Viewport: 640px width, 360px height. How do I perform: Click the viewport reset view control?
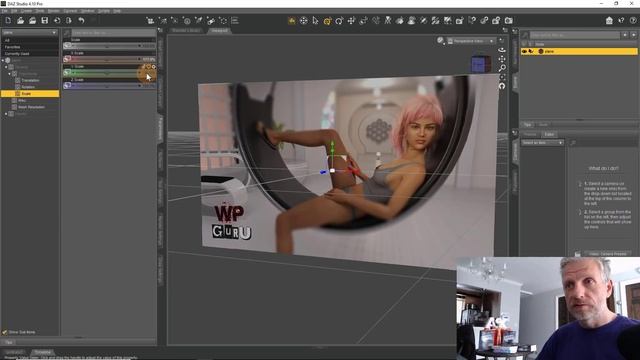click(x=502, y=86)
